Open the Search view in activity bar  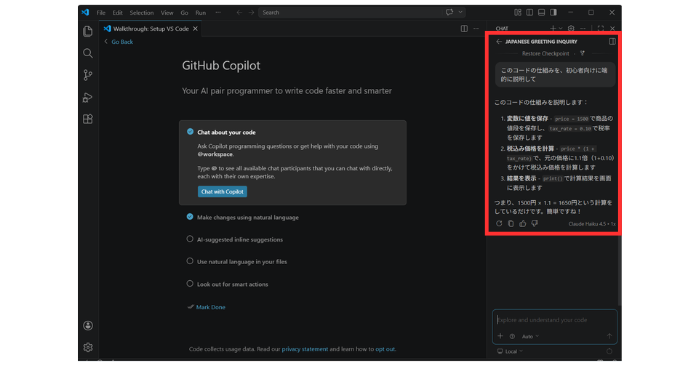click(88, 53)
